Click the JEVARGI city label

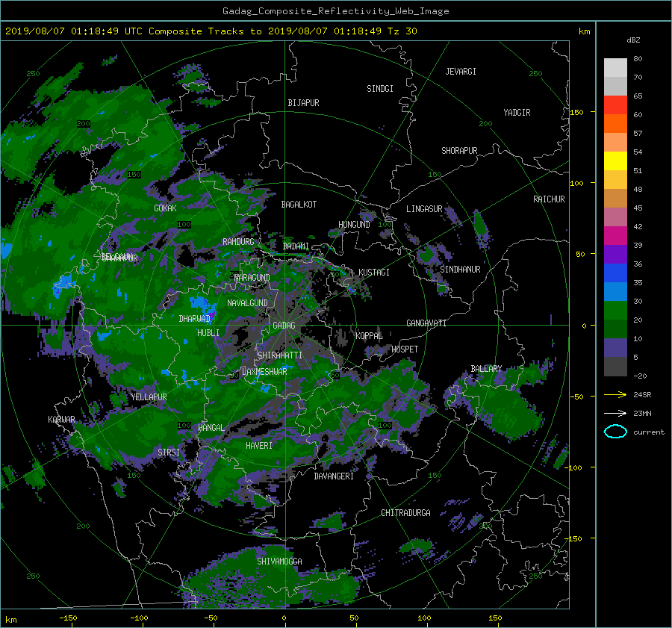[x=461, y=72]
